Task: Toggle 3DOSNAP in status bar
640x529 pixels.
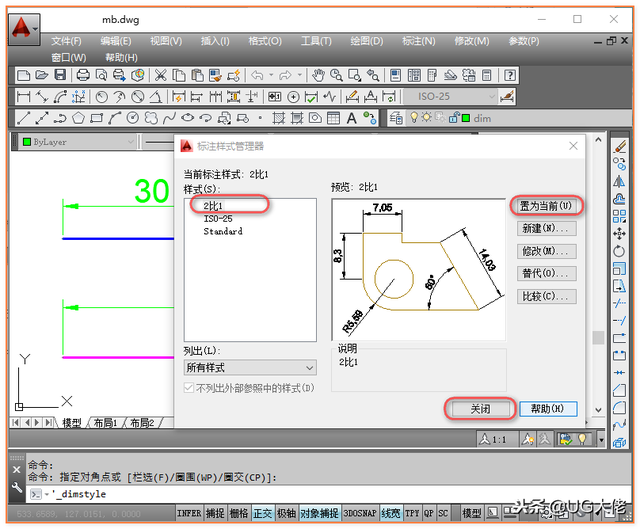Action: coord(360,513)
